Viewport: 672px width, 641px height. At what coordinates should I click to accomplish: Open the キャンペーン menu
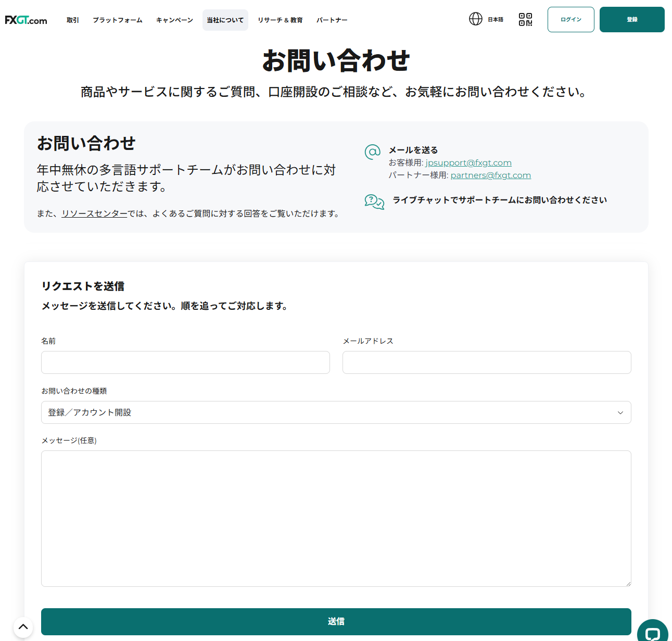[x=174, y=20]
